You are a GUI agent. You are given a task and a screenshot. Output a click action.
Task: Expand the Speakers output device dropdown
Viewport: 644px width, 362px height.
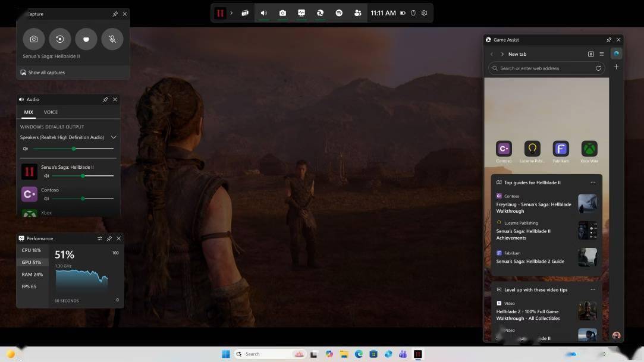click(x=114, y=137)
